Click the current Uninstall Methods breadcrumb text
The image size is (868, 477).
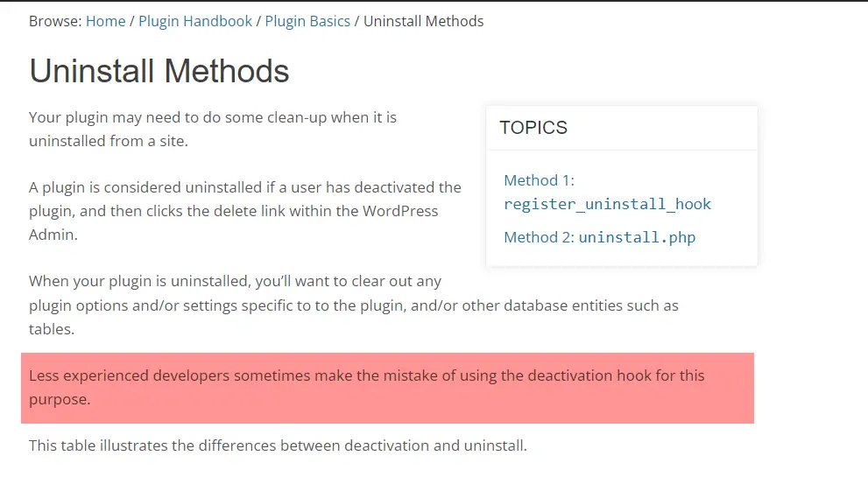pos(423,21)
